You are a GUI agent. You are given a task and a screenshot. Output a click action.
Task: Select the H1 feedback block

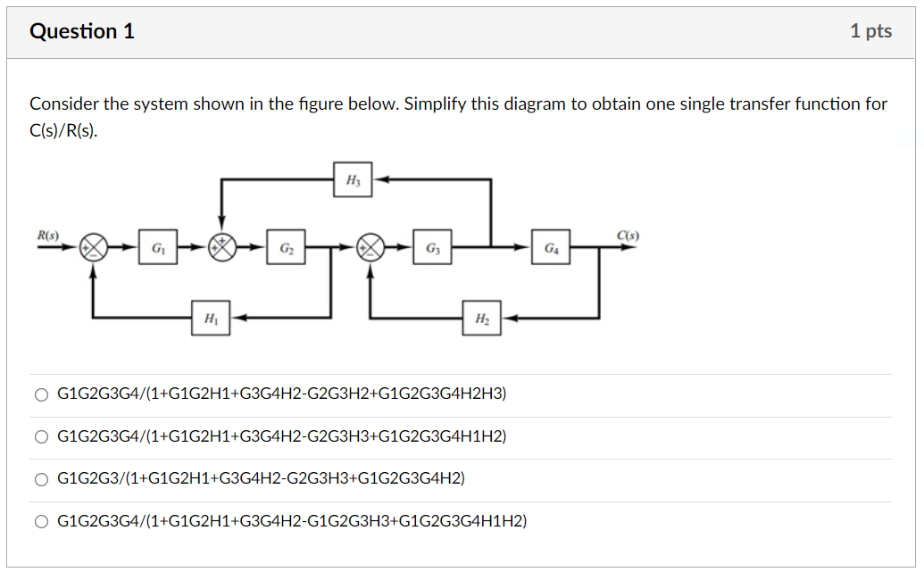211,318
